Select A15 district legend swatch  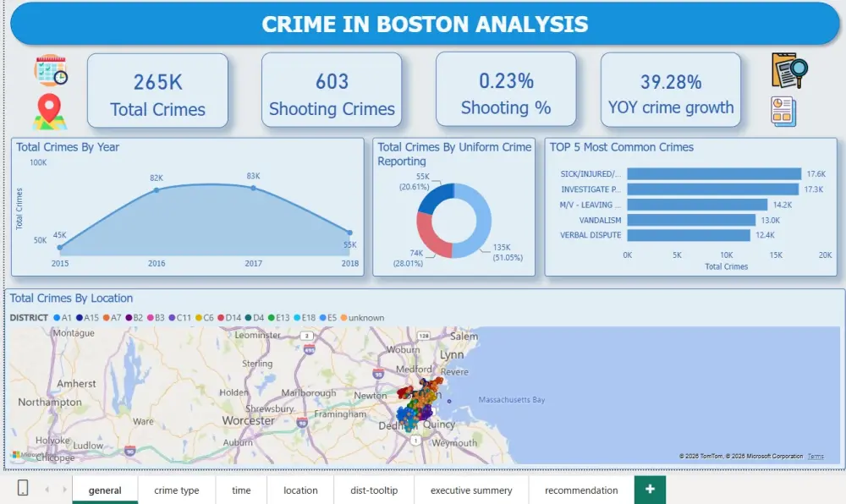pos(80,318)
